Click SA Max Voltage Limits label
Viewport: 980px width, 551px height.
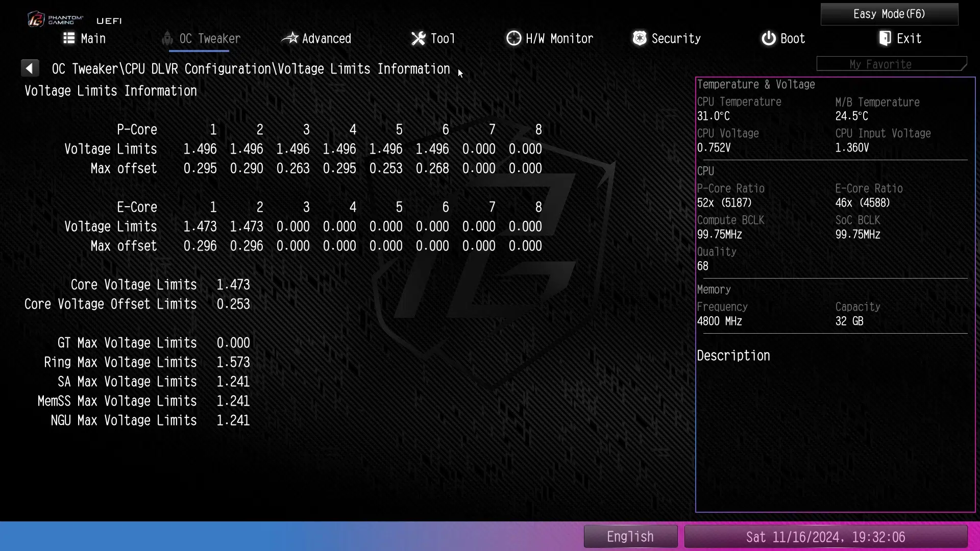point(127,382)
